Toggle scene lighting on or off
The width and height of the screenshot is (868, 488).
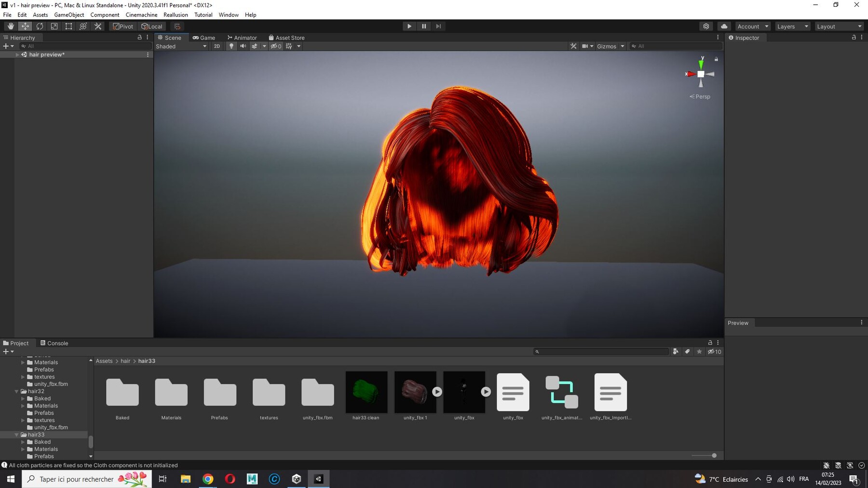coord(231,46)
